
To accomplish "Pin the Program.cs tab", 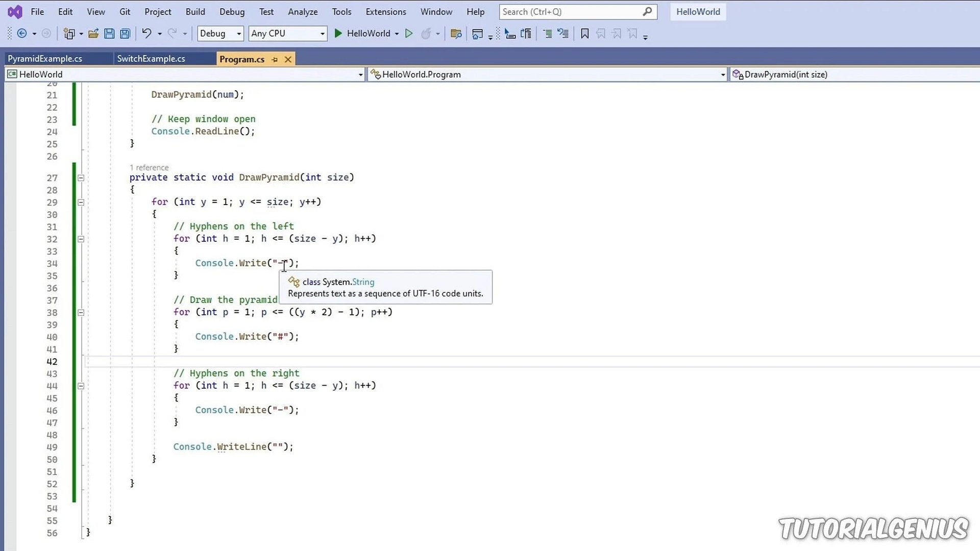I will pos(275,60).
